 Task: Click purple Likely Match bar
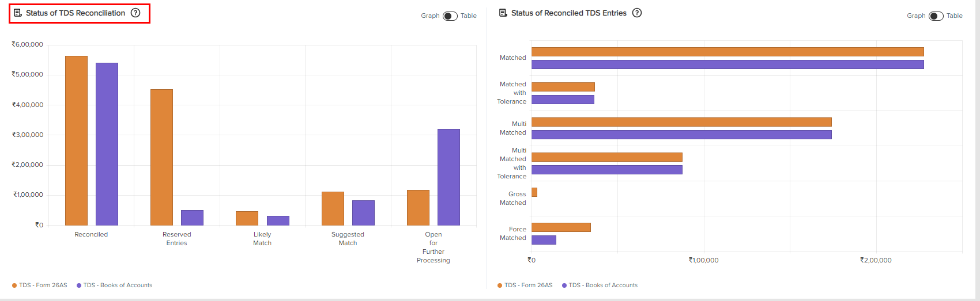pyautogui.click(x=278, y=220)
